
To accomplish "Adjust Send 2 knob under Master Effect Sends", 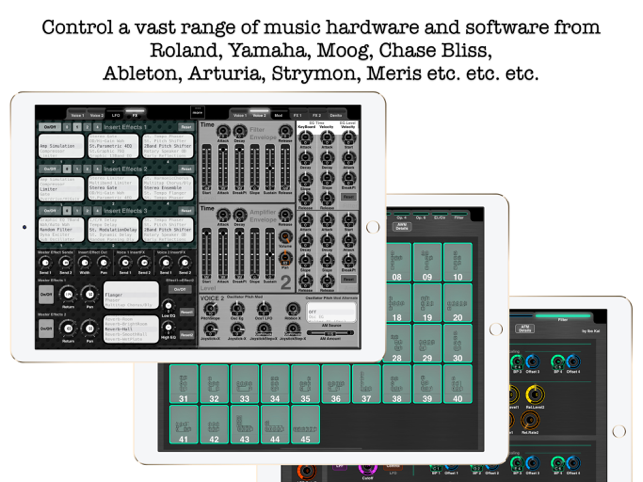I will click(x=65, y=263).
